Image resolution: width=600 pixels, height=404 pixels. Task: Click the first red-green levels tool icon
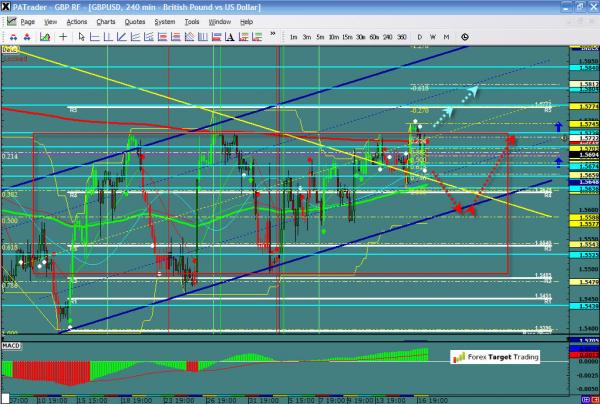click(x=243, y=37)
